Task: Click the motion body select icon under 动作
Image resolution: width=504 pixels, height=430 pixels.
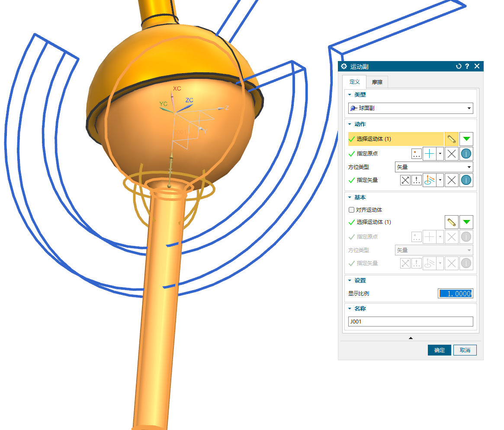Action: click(451, 139)
